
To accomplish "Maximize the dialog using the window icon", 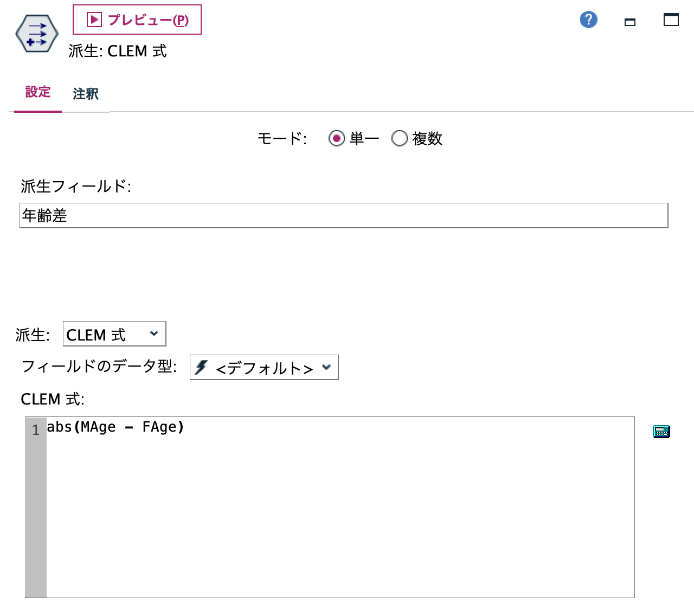I will pyautogui.click(x=671, y=20).
